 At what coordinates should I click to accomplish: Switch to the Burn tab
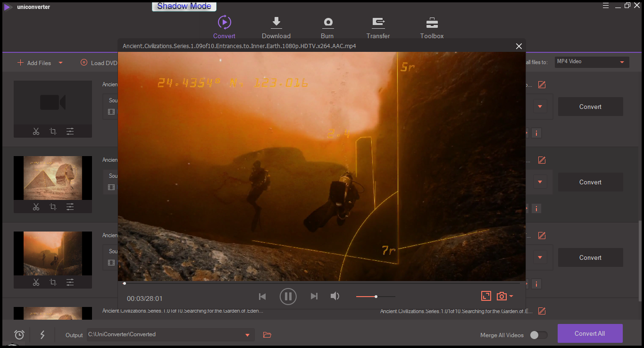(x=327, y=27)
